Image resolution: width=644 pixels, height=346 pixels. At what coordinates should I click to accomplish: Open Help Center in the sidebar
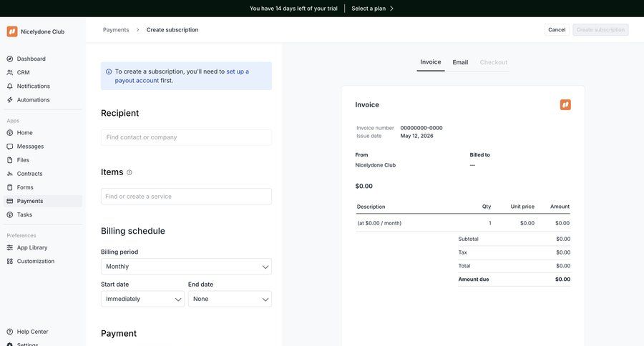tap(43, 332)
